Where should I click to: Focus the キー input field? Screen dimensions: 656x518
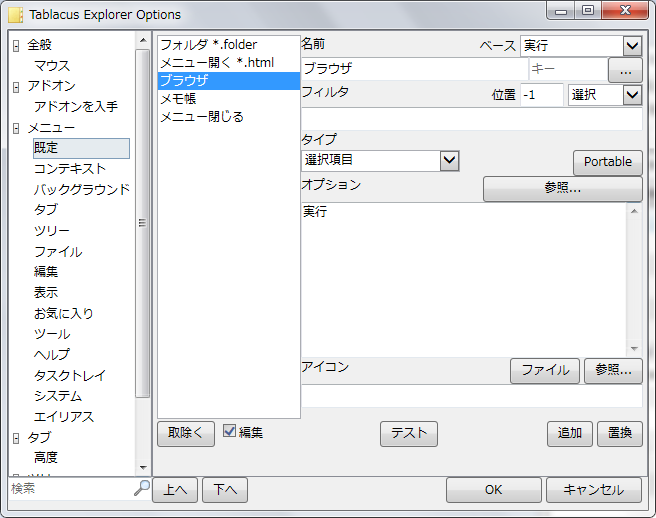(568, 69)
